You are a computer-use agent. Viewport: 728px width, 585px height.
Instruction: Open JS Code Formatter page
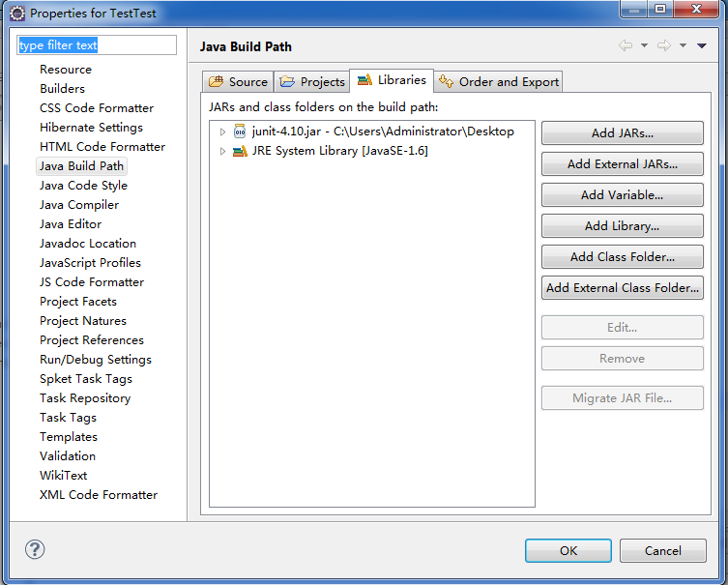92,282
